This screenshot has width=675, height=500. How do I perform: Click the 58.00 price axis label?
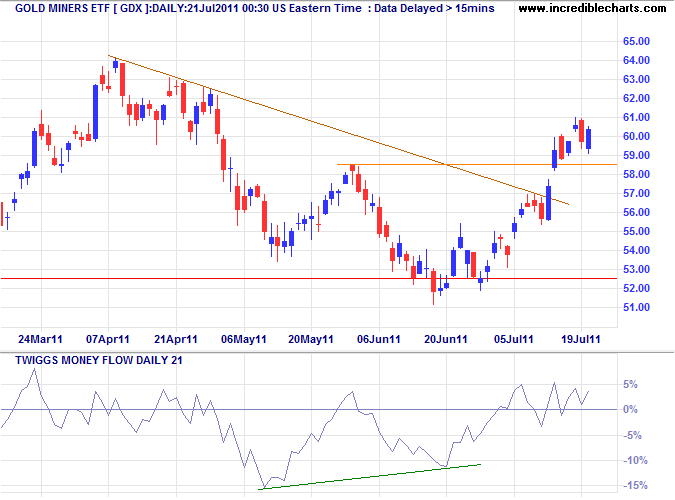tap(636, 174)
